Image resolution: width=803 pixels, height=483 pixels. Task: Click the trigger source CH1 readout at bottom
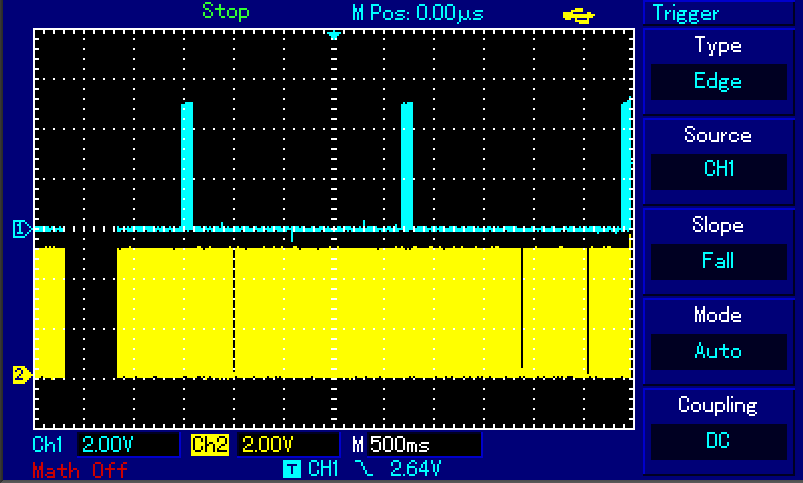point(323,468)
